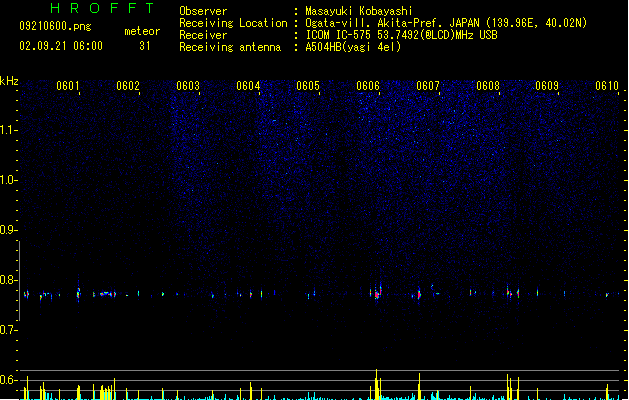Click the 0.9 kHz axis label

coord(8,230)
